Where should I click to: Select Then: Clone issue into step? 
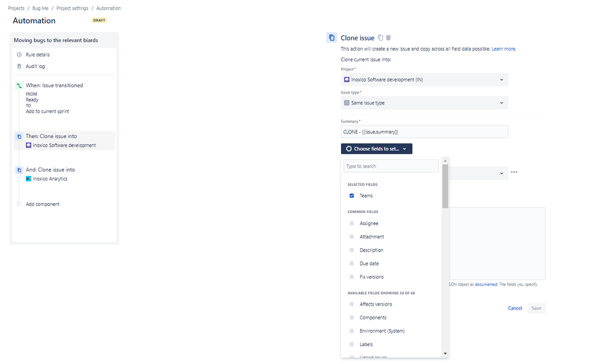(51, 136)
